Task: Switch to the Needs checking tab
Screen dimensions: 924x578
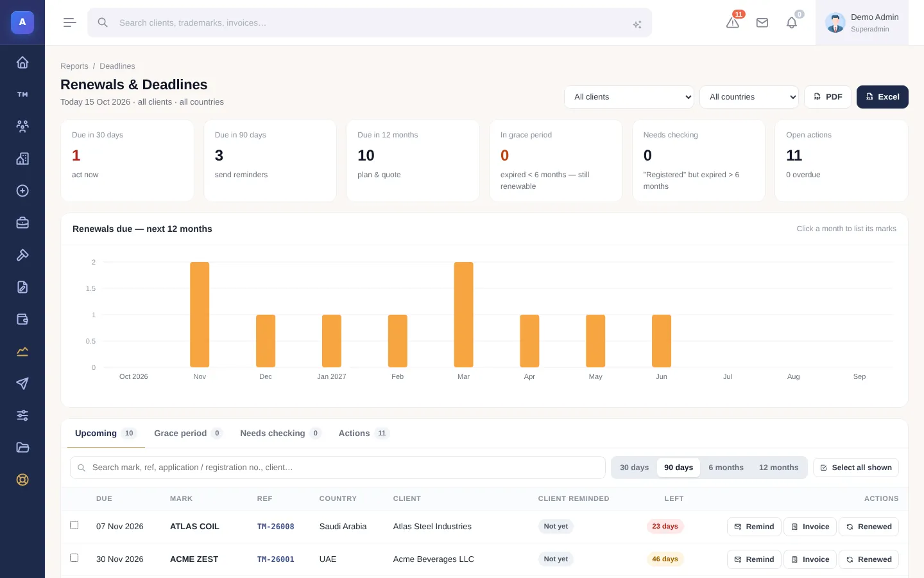Action: (x=280, y=433)
